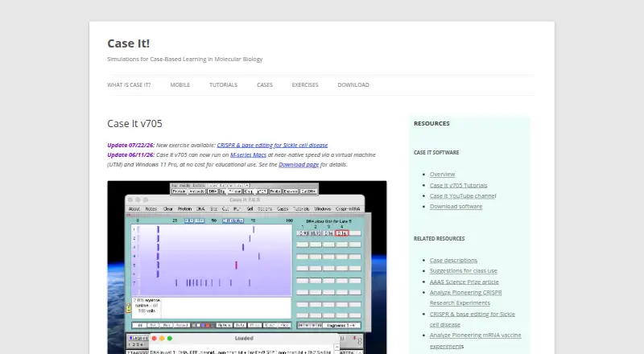
Task: Click the Update 07/22/26 label
Action: pyautogui.click(x=130, y=145)
